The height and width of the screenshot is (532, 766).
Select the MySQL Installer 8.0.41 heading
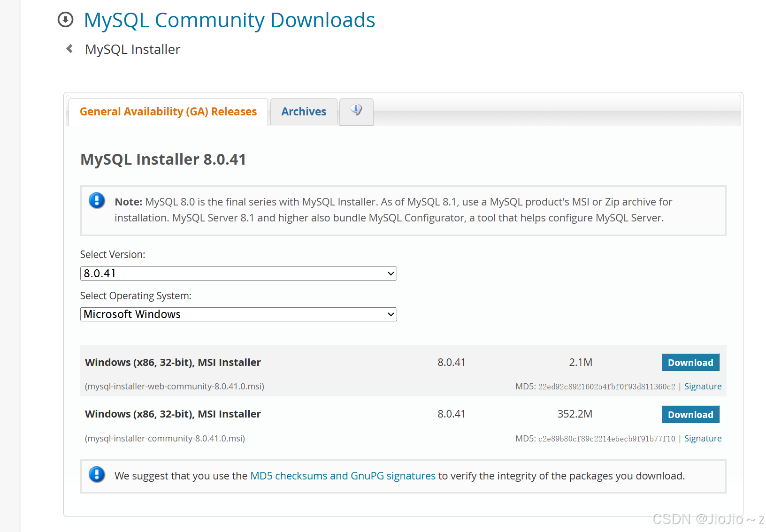click(x=163, y=160)
